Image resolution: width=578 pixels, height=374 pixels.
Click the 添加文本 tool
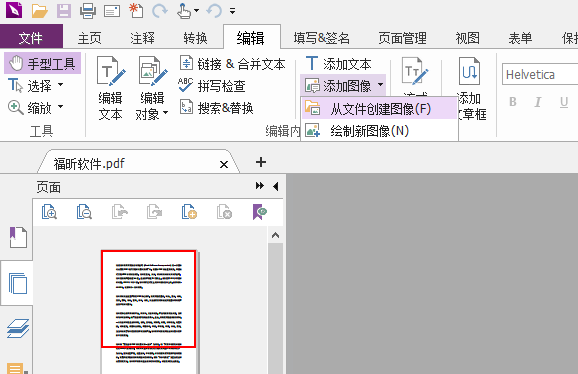[338, 64]
